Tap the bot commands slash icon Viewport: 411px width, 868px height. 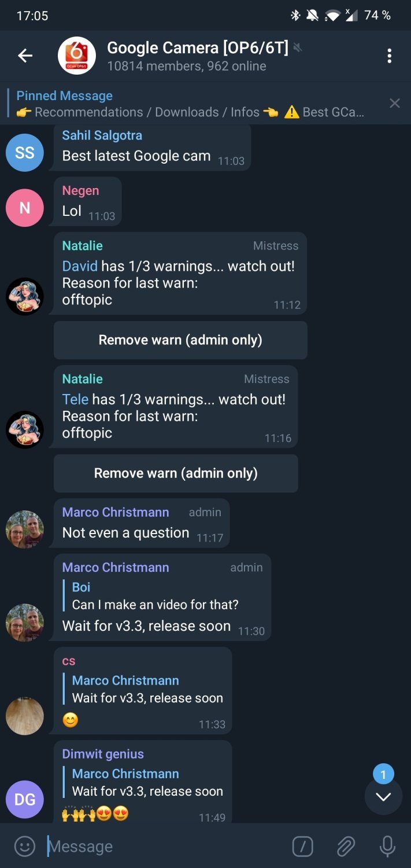tap(302, 847)
